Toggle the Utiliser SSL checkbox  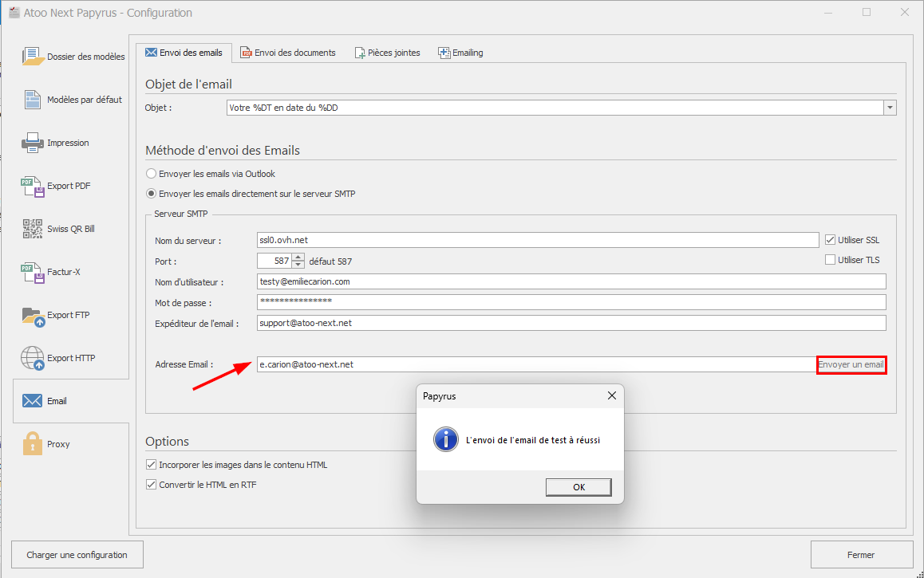831,240
